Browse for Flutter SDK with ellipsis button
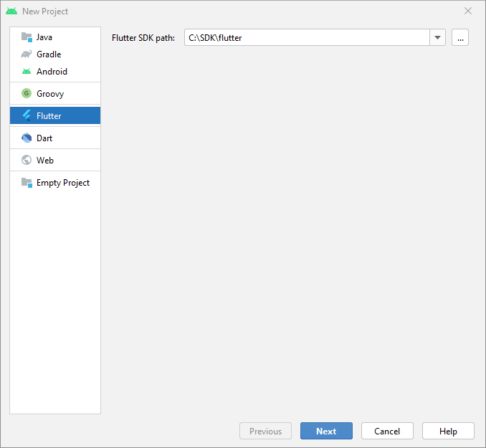The image size is (486, 448). pos(460,37)
